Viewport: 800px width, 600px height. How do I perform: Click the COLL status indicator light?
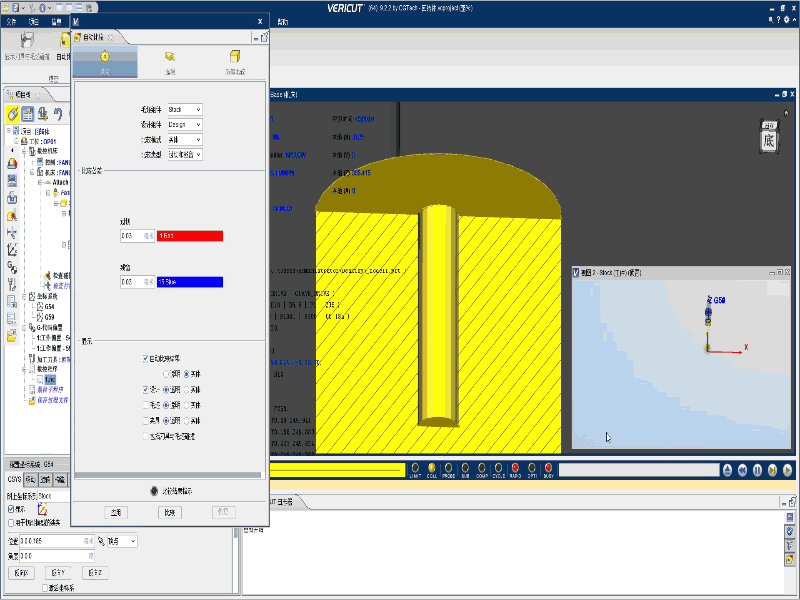431,467
